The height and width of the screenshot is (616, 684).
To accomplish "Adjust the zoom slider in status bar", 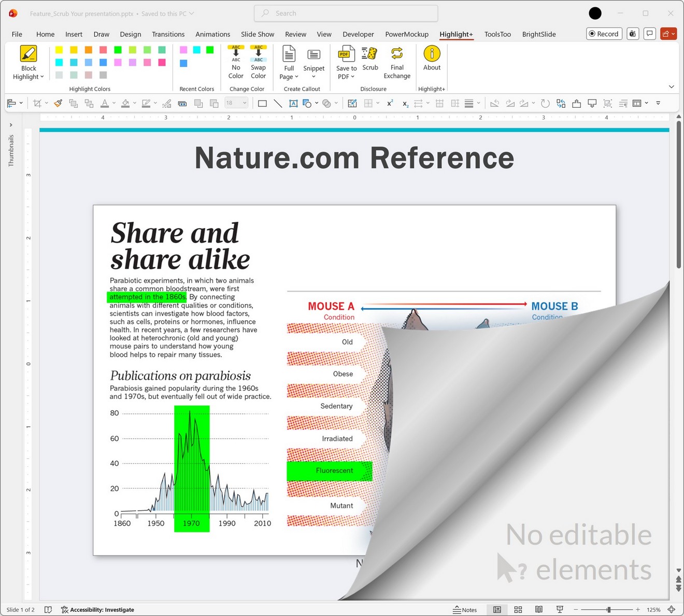I will coord(609,610).
